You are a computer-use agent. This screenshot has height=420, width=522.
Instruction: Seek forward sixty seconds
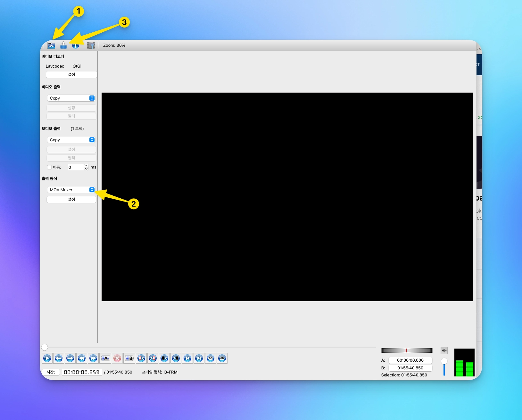[x=222, y=358]
